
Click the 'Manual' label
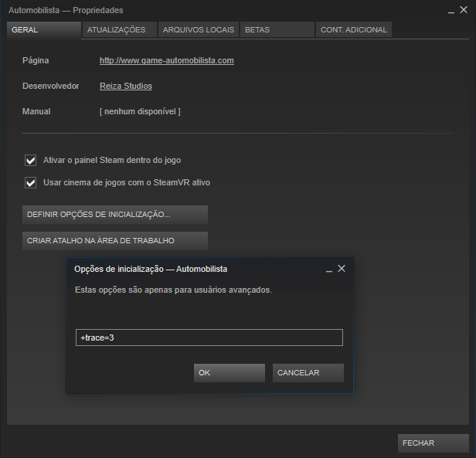coord(36,112)
